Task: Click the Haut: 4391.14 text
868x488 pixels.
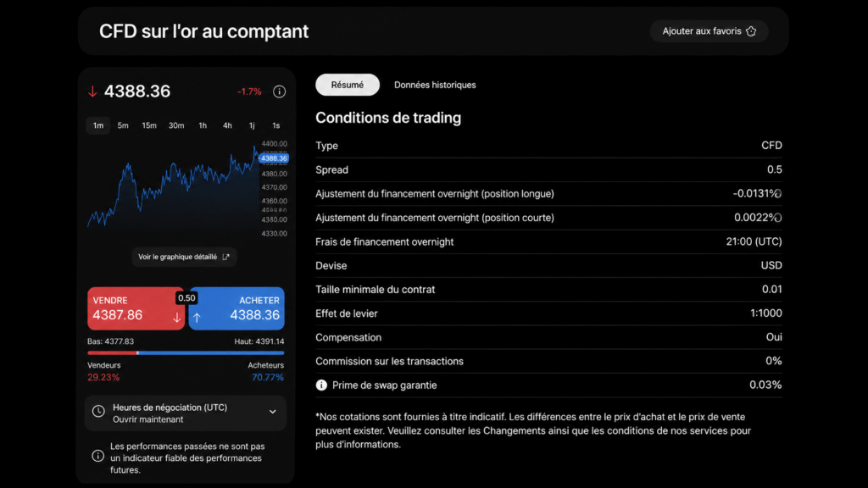Action: click(x=259, y=341)
